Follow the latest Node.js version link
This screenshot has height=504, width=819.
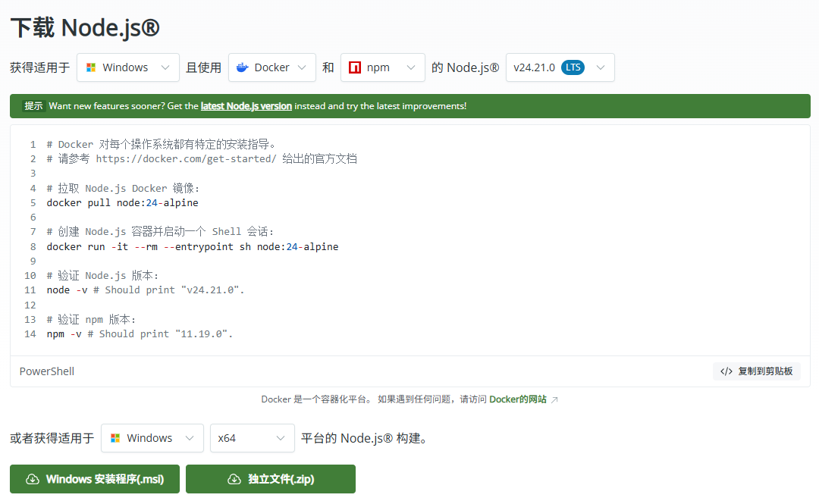pyautogui.click(x=246, y=106)
